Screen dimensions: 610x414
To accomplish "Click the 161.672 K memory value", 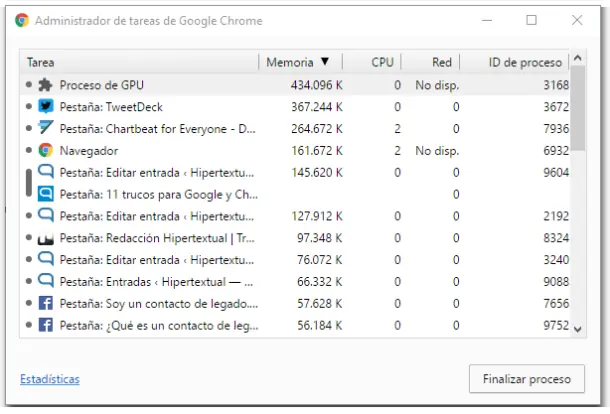I will click(317, 150).
